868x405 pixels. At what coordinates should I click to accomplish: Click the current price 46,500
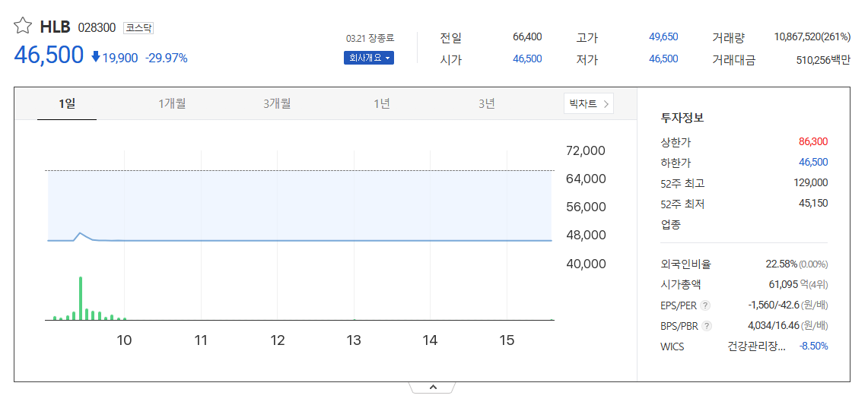(x=49, y=55)
